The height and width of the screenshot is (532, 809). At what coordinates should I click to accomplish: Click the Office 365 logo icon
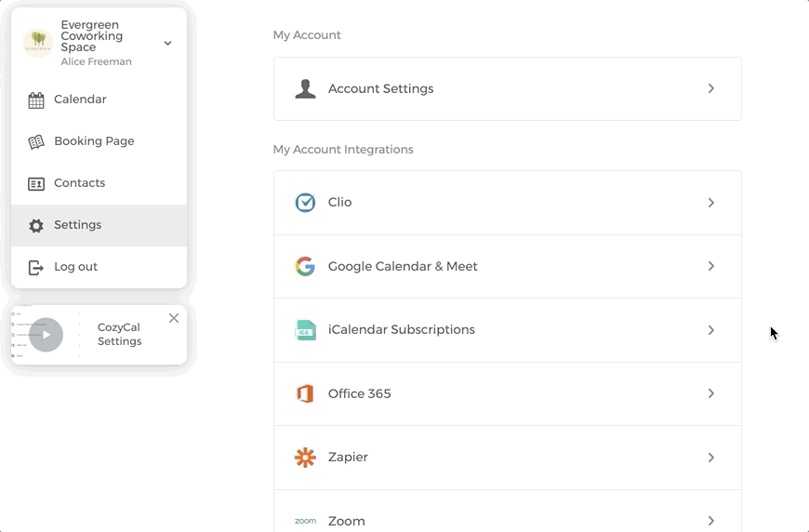305,393
